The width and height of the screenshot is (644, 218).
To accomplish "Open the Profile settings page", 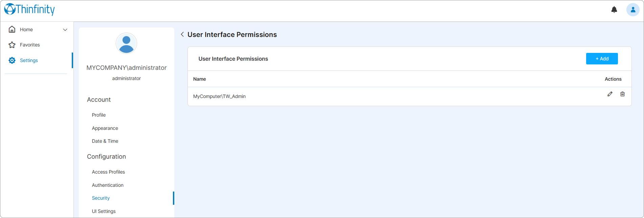I will click(x=99, y=115).
